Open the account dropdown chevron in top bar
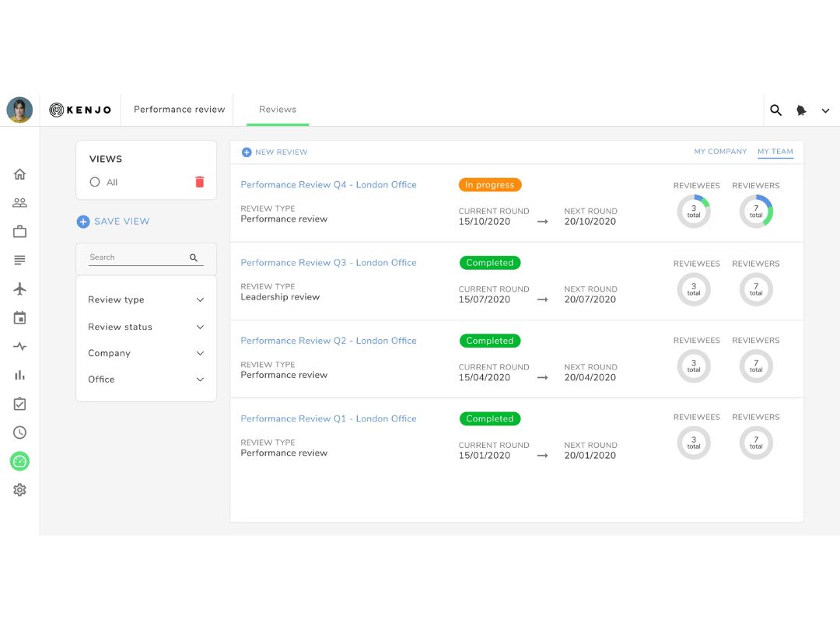 [x=825, y=111]
